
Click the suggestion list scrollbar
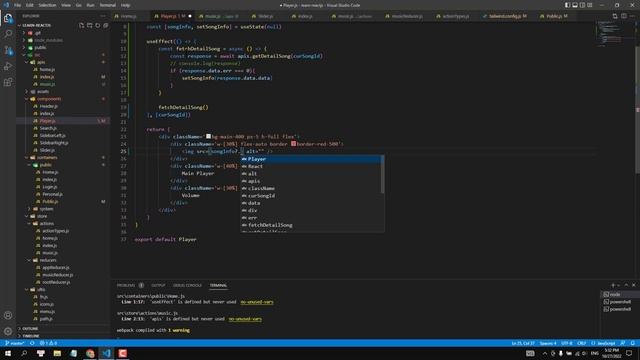click(x=382, y=175)
